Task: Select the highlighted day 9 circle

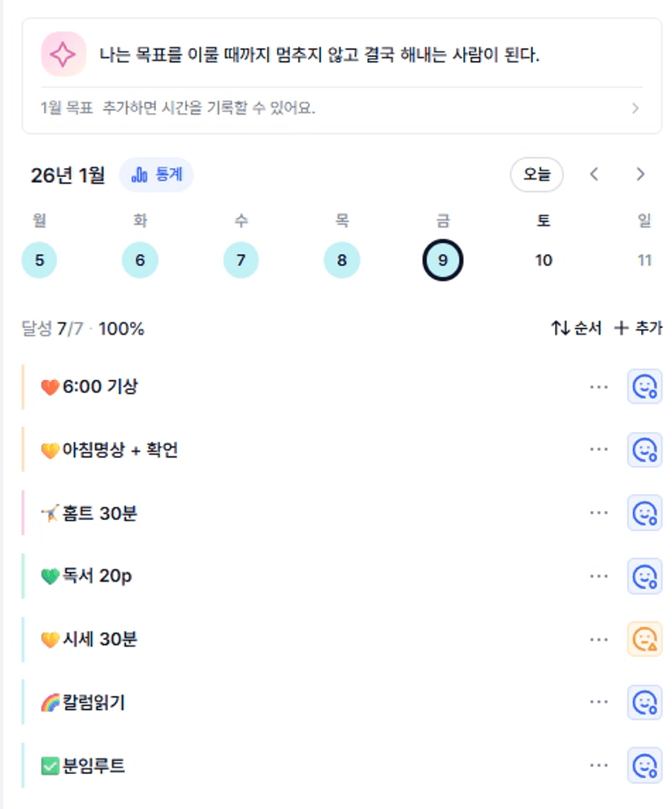Action: 443,261
